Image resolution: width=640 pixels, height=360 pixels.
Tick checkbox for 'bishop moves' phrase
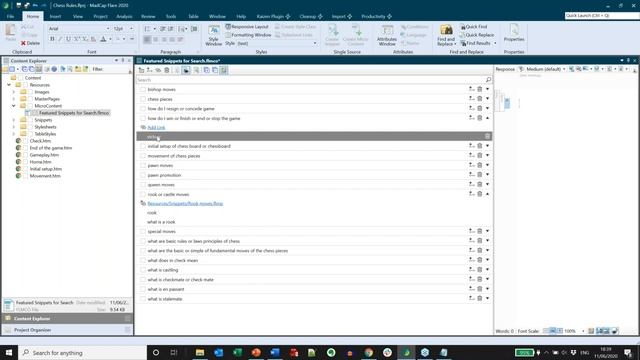pos(142,89)
